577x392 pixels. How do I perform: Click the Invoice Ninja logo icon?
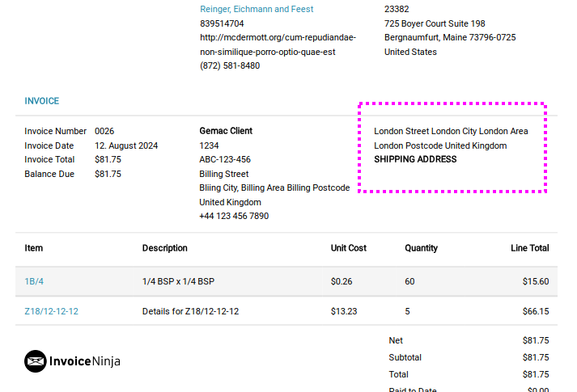coord(36,361)
